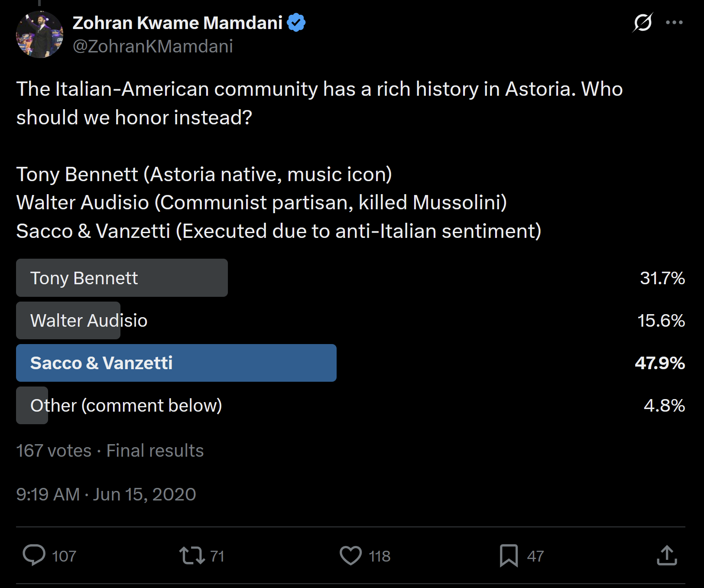Screen dimensions: 704x588
Task: Open the @ZohranKMamdani handle link
Action: click(153, 46)
